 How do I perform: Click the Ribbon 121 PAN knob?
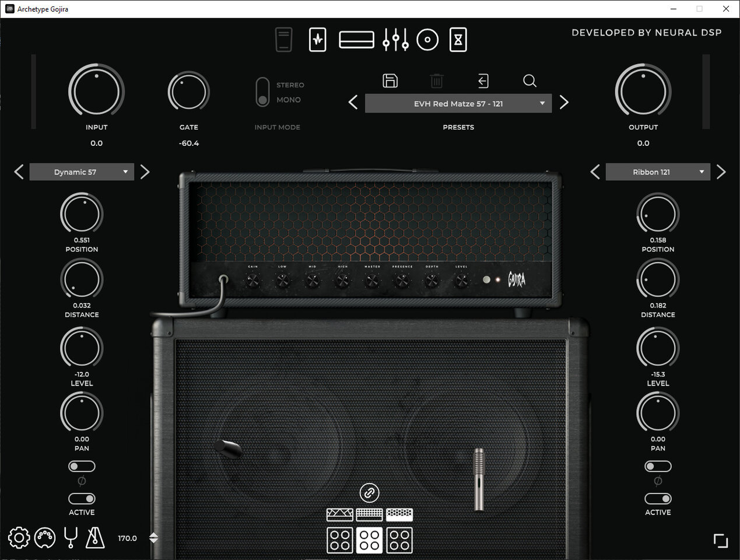[x=658, y=413]
